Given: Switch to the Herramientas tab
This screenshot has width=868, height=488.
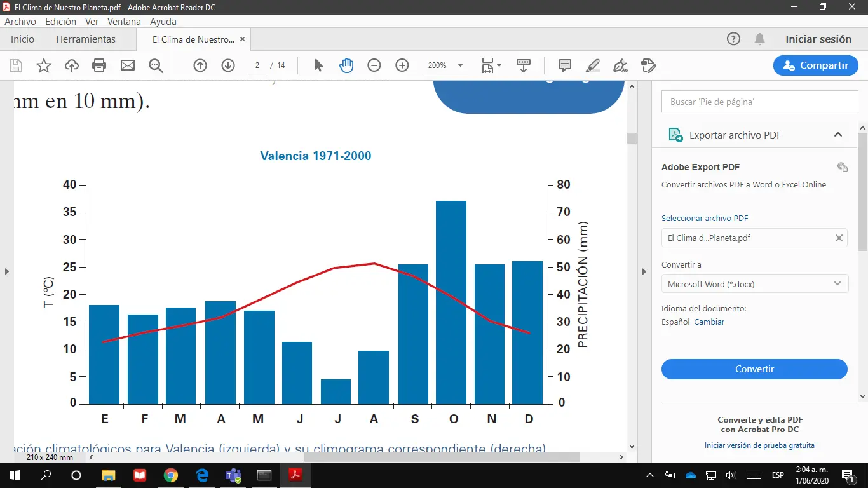Looking at the screenshot, I should tap(86, 39).
